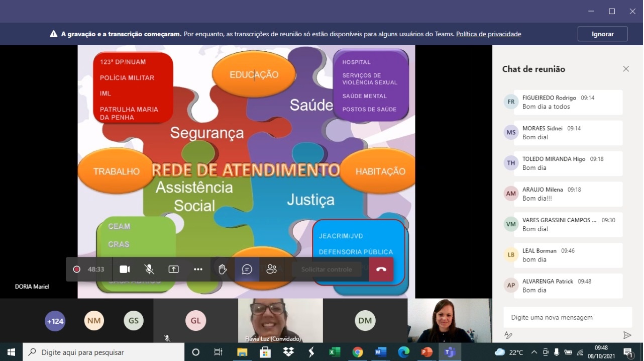The image size is (644, 361).
Task: Open the Política de privacidade link
Action: pos(488,34)
